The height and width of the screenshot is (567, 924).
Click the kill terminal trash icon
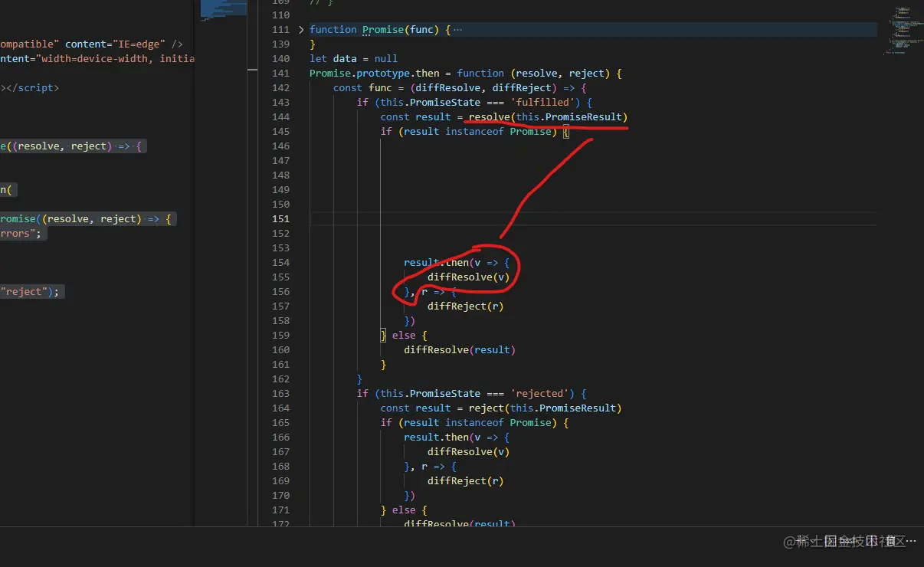click(890, 541)
